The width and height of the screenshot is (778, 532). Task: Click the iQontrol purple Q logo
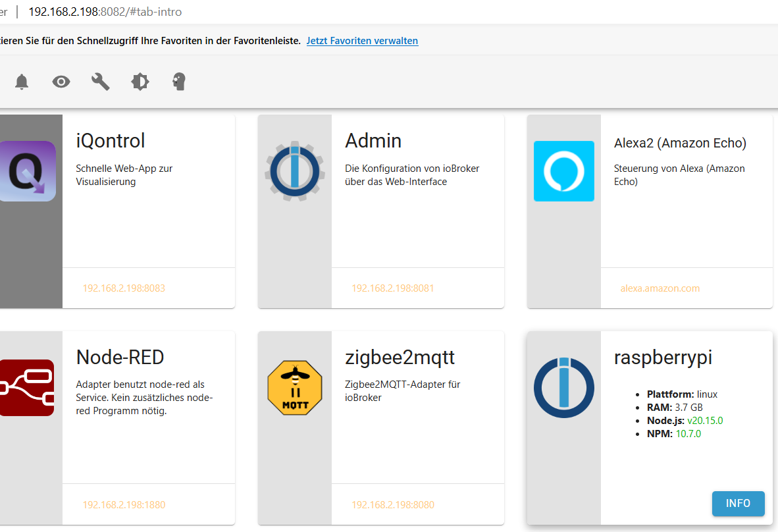27,171
